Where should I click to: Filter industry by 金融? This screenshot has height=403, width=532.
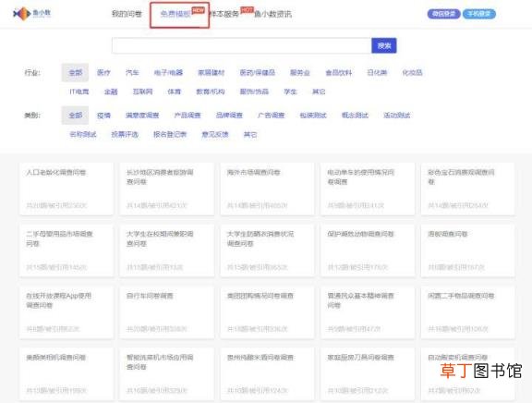111,92
